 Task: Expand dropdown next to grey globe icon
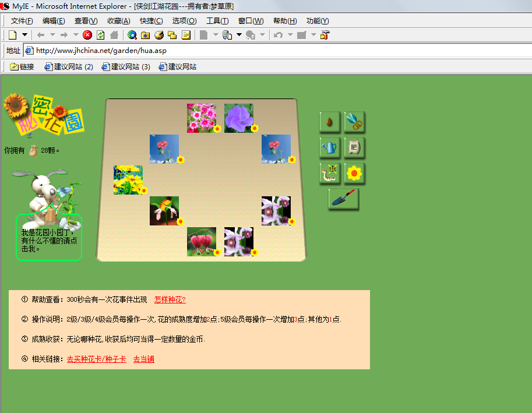pyautogui.click(x=263, y=34)
